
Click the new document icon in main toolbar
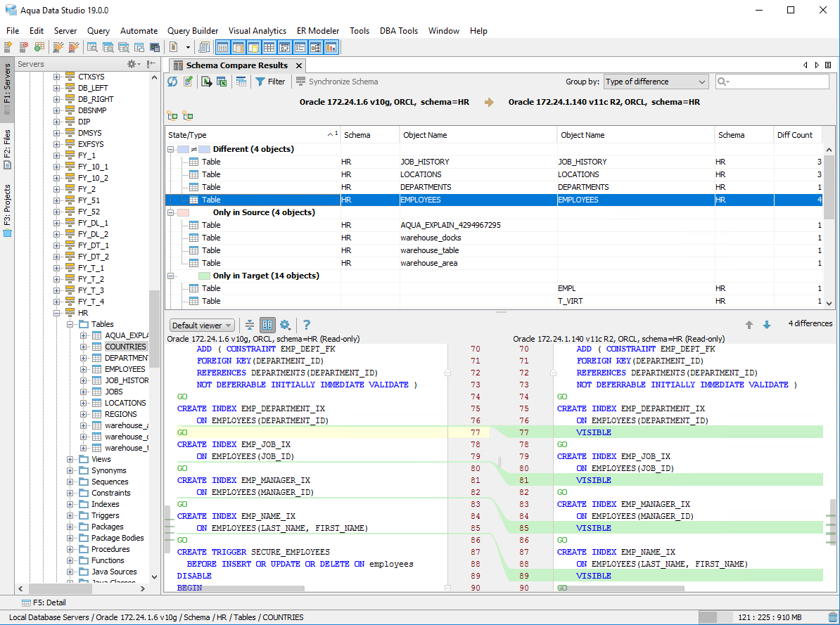coord(174,48)
